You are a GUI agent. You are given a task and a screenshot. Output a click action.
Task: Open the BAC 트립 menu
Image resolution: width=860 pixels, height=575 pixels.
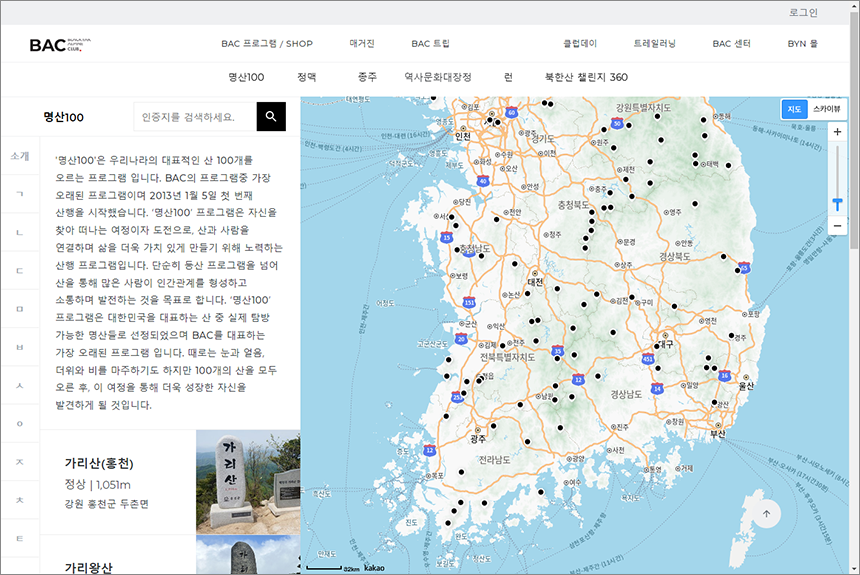[431, 44]
